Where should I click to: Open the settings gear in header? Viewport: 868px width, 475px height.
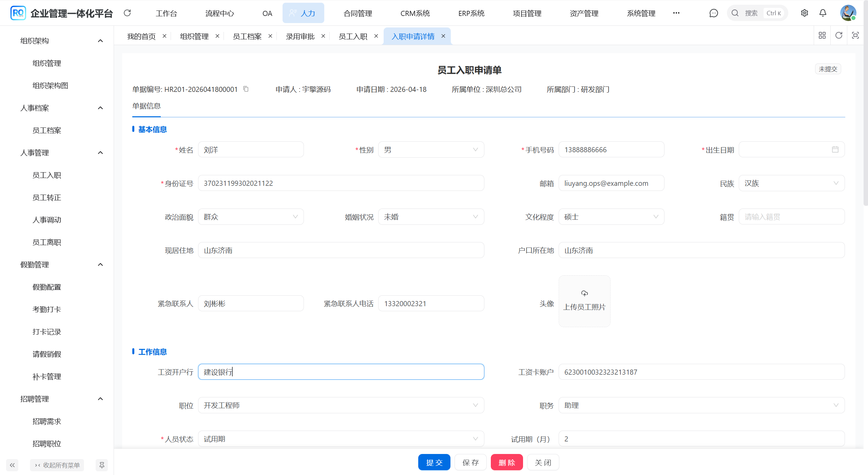pyautogui.click(x=804, y=13)
